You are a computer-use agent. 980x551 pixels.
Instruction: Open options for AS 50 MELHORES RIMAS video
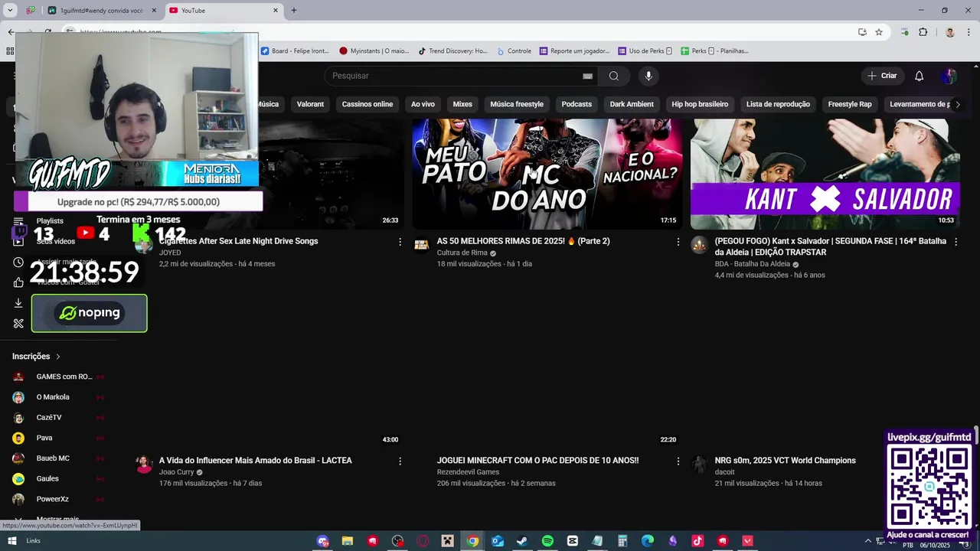pyautogui.click(x=678, y=242)
